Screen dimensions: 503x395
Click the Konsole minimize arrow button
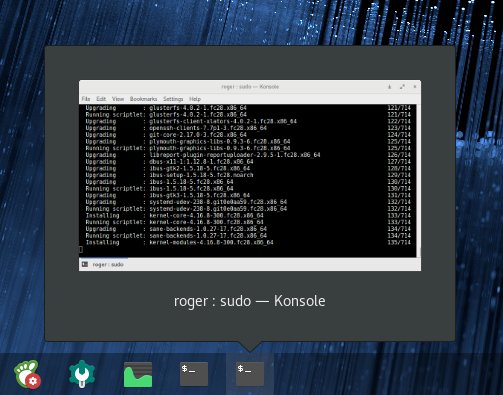click(389, 87)
